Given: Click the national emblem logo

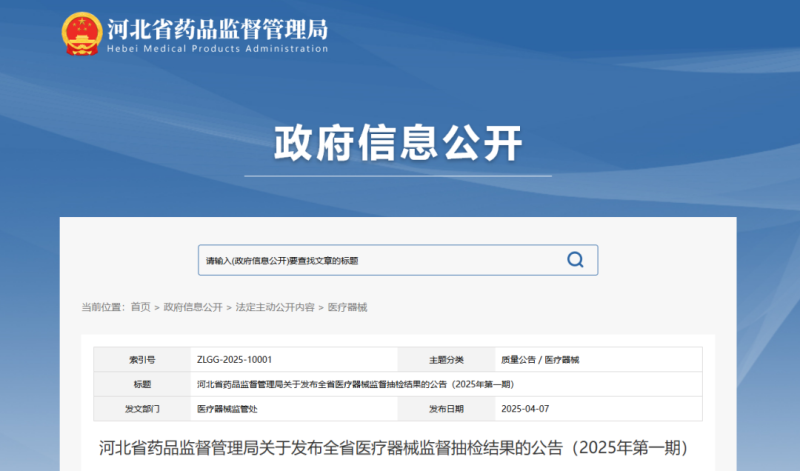Looking at the screenshot, I should [82, 33].
